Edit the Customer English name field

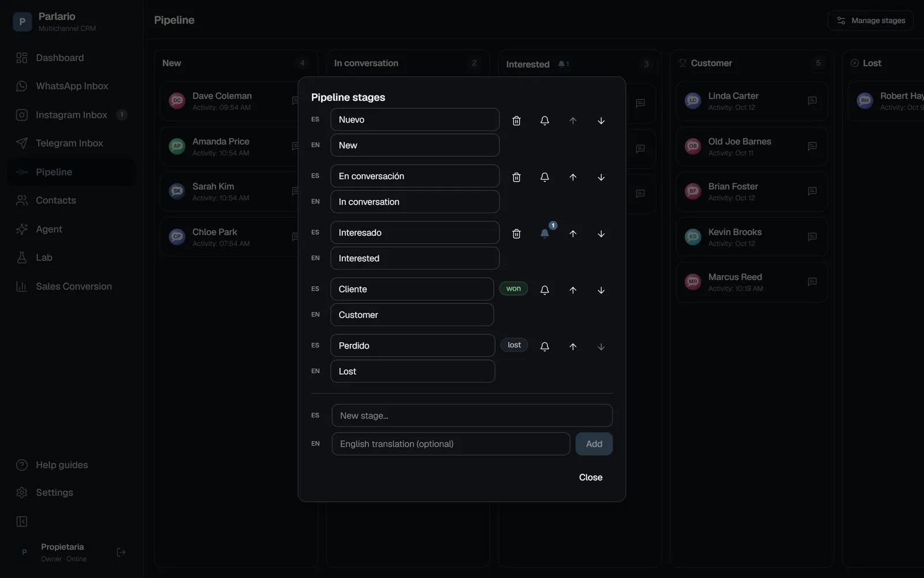[412, 314]
